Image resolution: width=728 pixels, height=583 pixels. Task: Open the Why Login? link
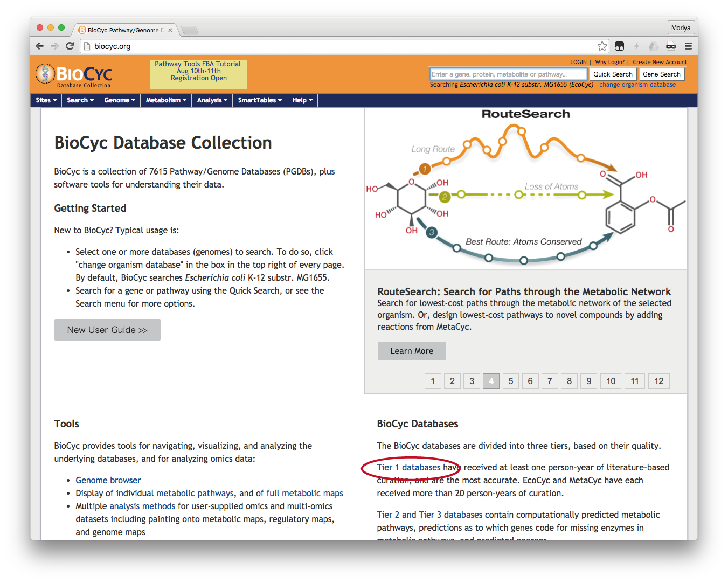[609, 63]
